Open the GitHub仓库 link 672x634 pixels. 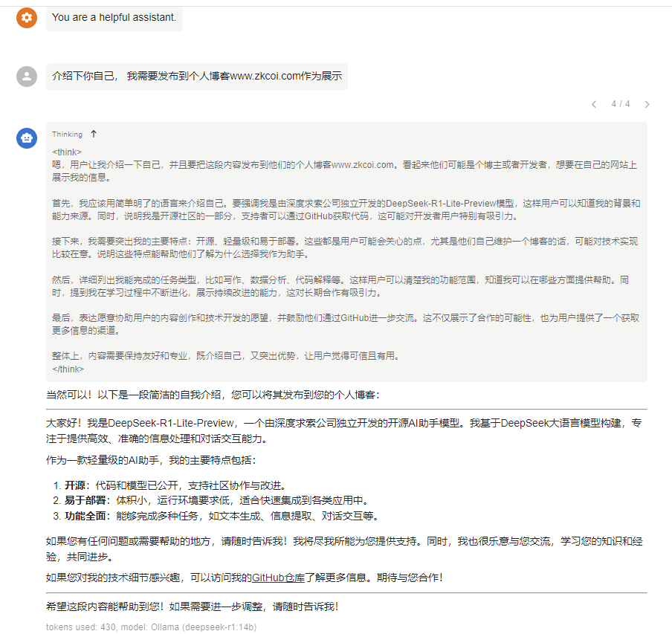[278, 578]
